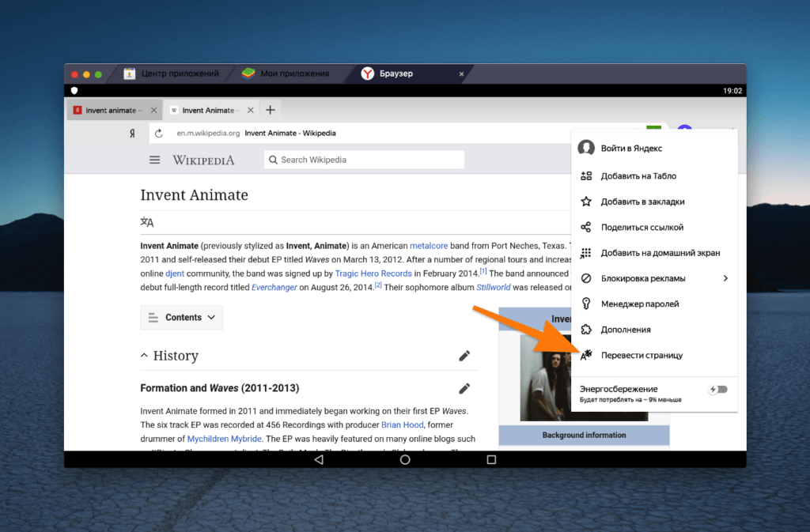
Task: Expand Блокировка рекламы submenu arrow
Action: click(x=725, y=278)
